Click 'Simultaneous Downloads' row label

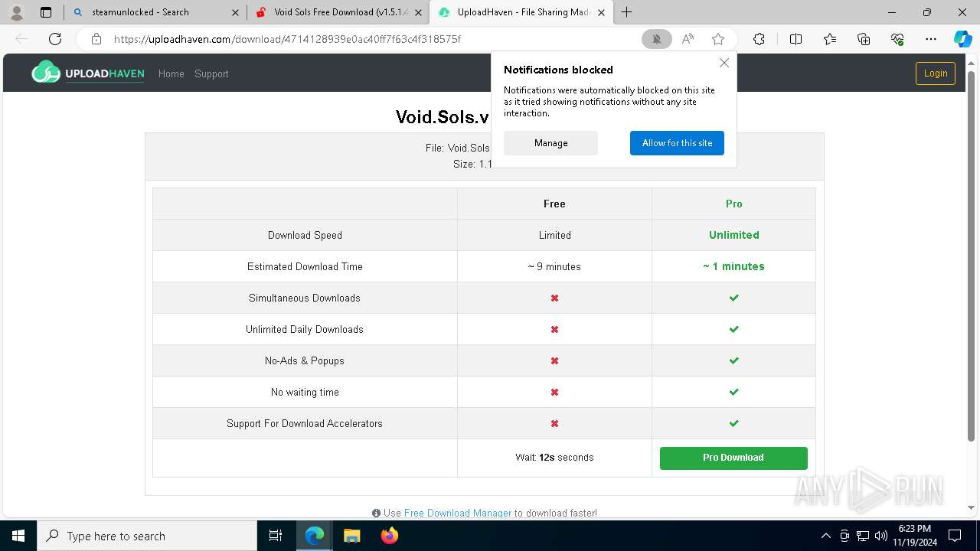tap(305, 298)
